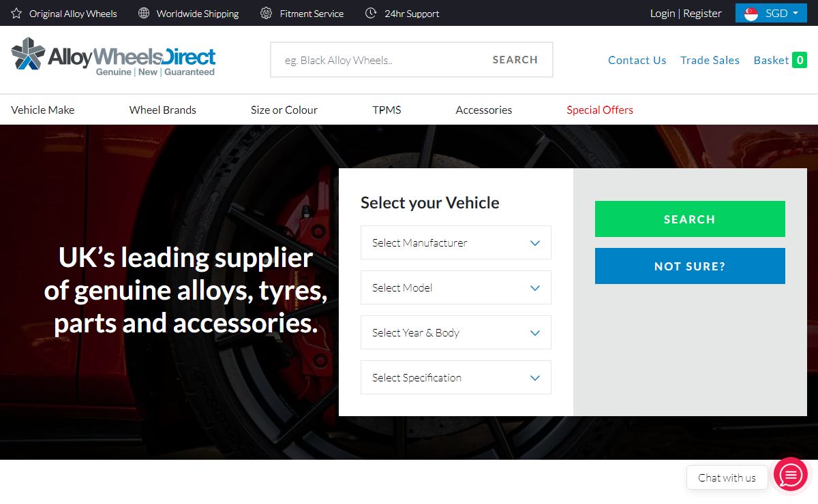
Task: Open the Select Year & Body dropdown
Action: [x=455, y=333]
